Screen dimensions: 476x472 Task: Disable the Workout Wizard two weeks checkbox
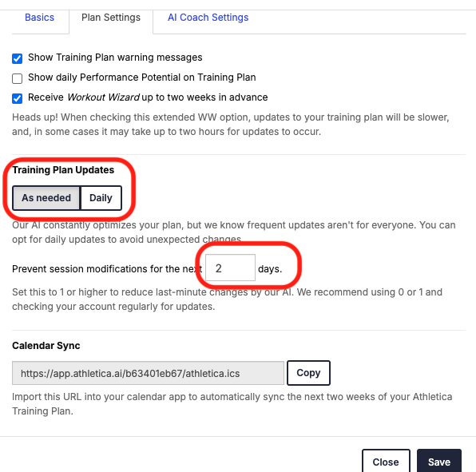tap(18, 98)
